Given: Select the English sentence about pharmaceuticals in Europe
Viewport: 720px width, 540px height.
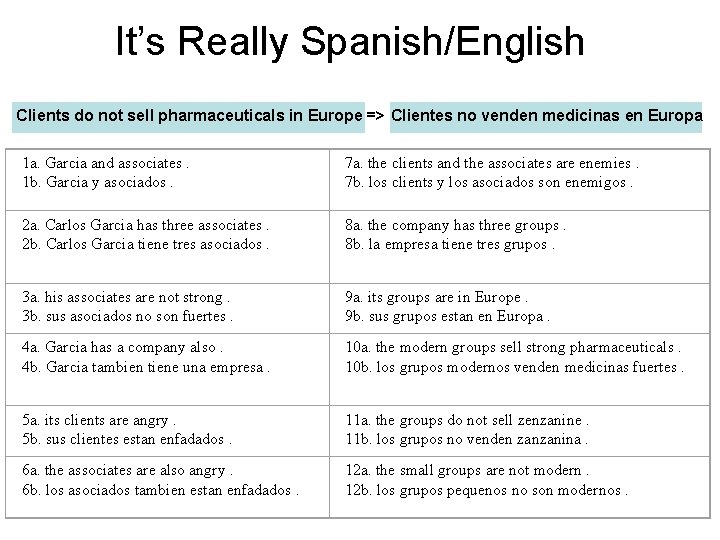Looking at the screenshot, I should (x=189, y=116).
